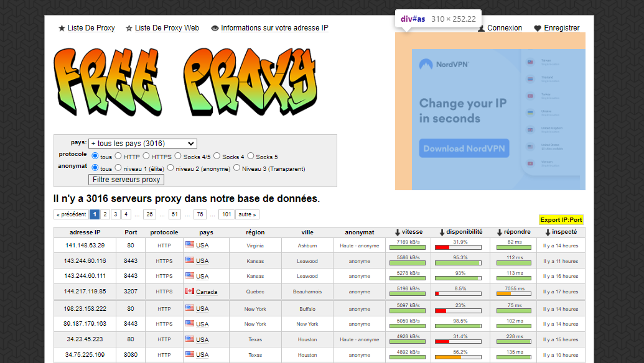Viewport: 644px width, 363px height.
Task: Click the eye icon next to Informations sur votre adresse IP
Action: pyautogui.click(x=215, y=28)
